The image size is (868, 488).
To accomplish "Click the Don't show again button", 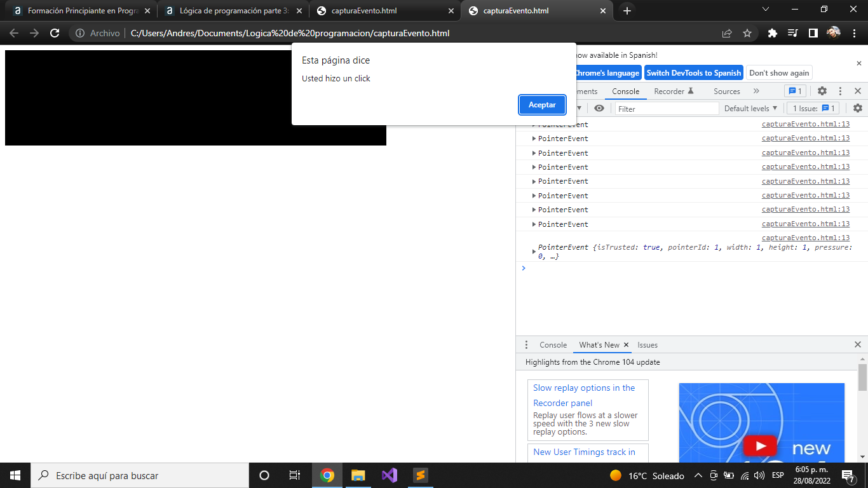I will pos(779,73).
